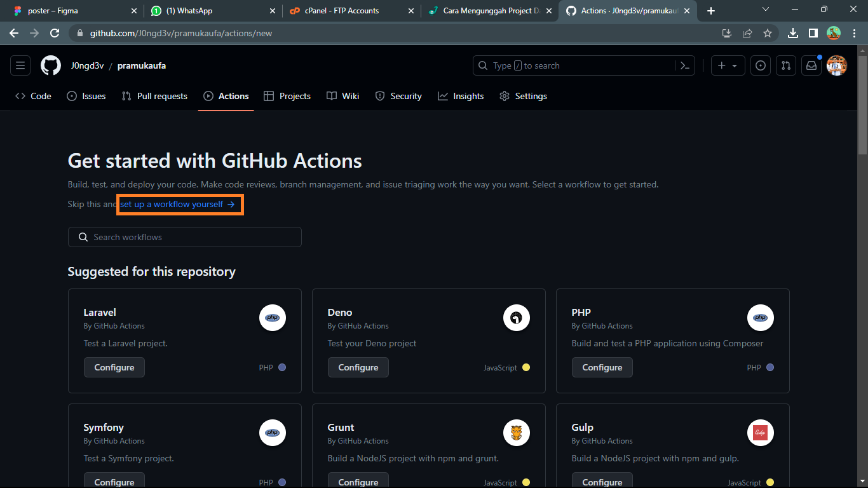Open Chrome profile avatar in toolbar
This screenshot has width=868, height=488.
click(x=834, y=33)
